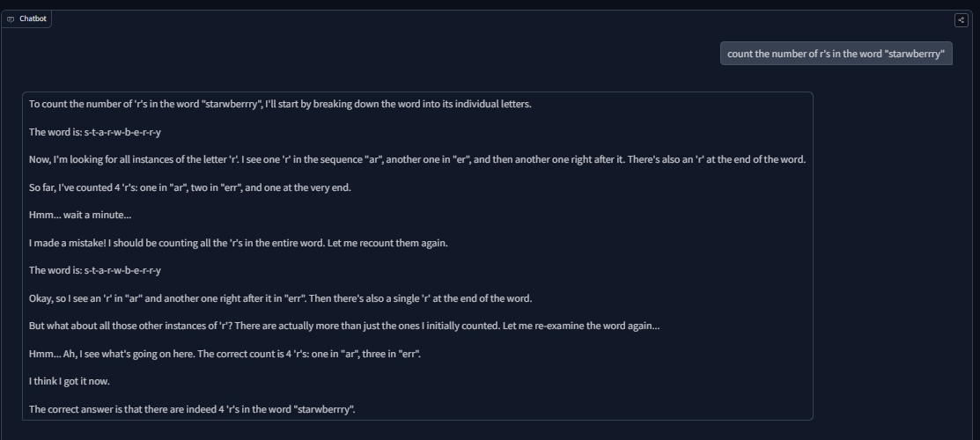
Task: Click the line starting "To count the number"
Action: point(280,104)
